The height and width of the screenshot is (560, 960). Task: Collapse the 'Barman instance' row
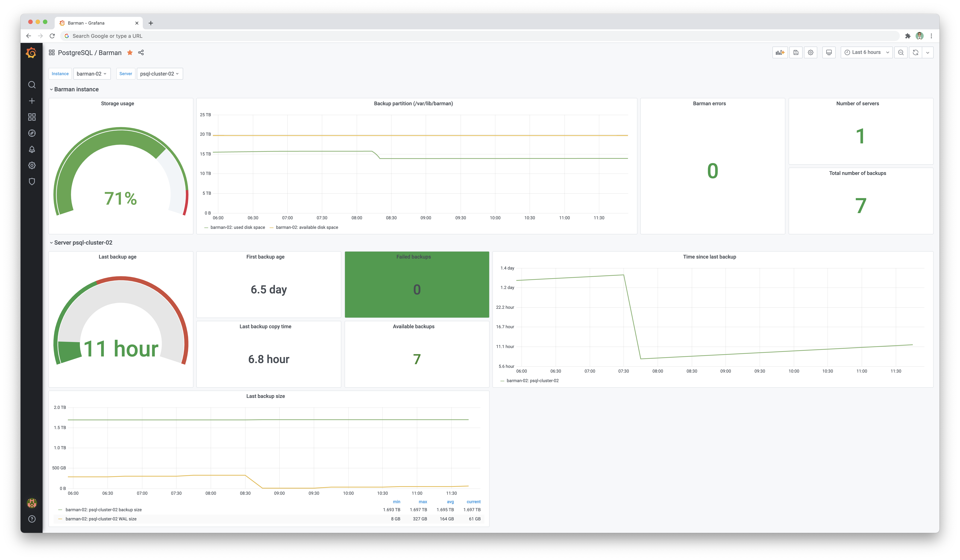[x=76, y=89]
